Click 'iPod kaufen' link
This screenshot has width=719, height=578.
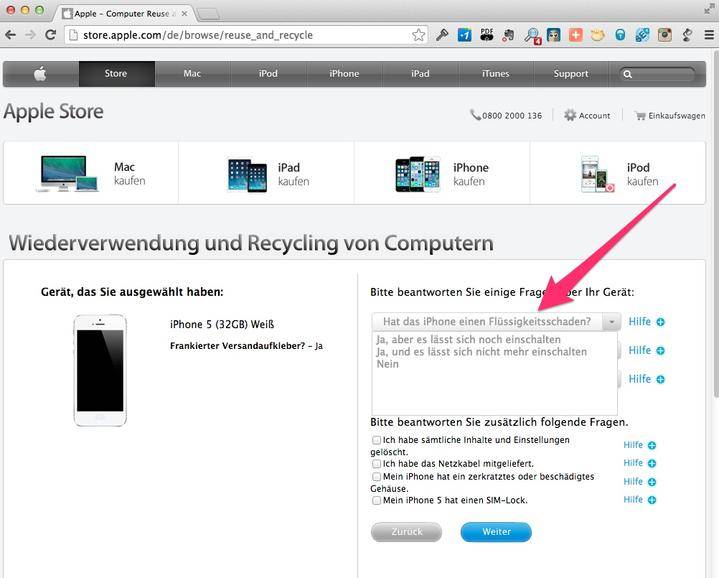pos(619,175)
